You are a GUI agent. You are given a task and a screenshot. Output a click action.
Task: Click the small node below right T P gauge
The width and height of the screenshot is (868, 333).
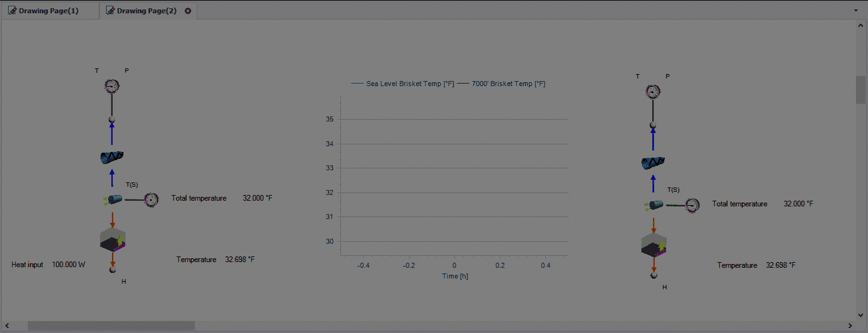coord(653,125)
